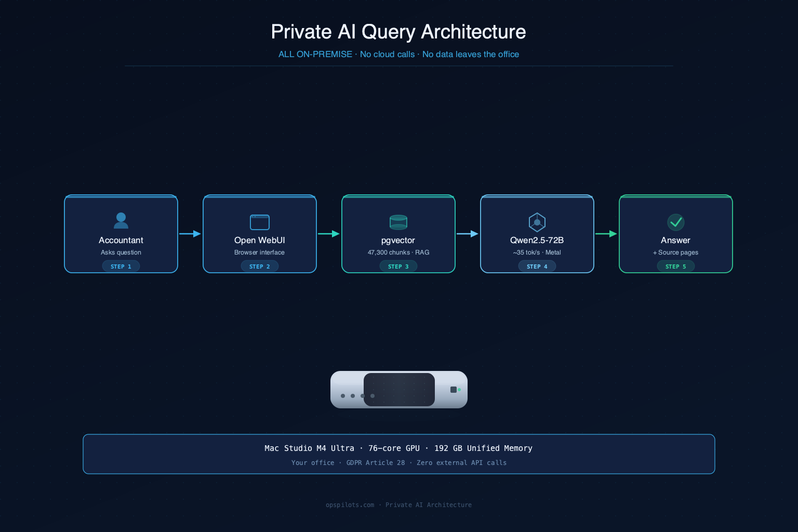
Task: Click the "Private AI Query Architecture" heading
Action: [x=398, y=32]
